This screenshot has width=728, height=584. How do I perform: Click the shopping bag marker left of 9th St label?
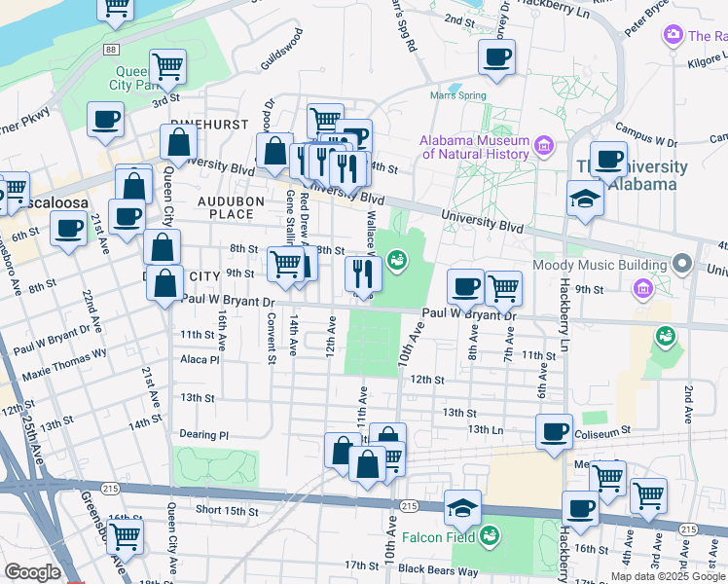pos(164,286)
